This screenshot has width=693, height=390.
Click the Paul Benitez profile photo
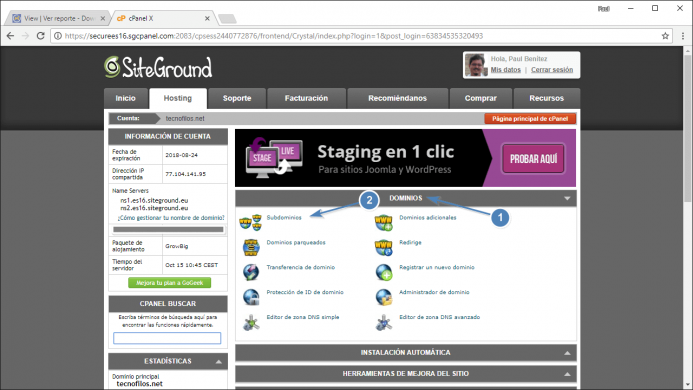pyautogui.click(x=476, y=65)
